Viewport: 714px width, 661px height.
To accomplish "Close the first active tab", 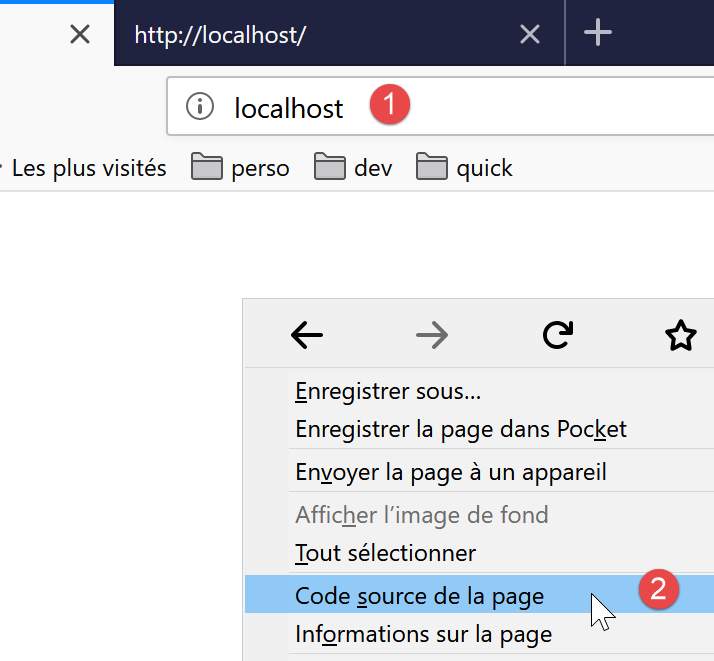I will (x=80, y=35).
